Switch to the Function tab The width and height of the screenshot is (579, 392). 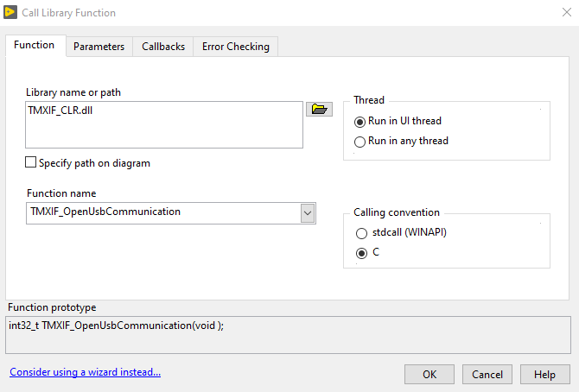(35, 46)
